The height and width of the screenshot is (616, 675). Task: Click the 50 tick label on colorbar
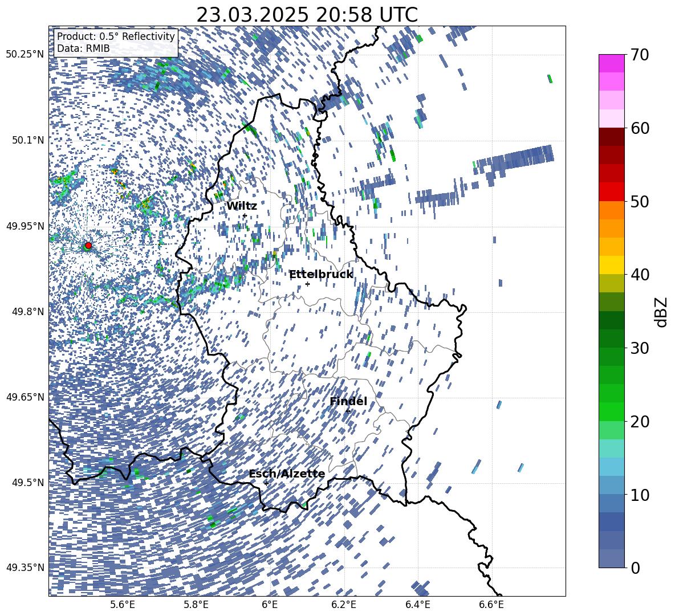tap(639, 201)
